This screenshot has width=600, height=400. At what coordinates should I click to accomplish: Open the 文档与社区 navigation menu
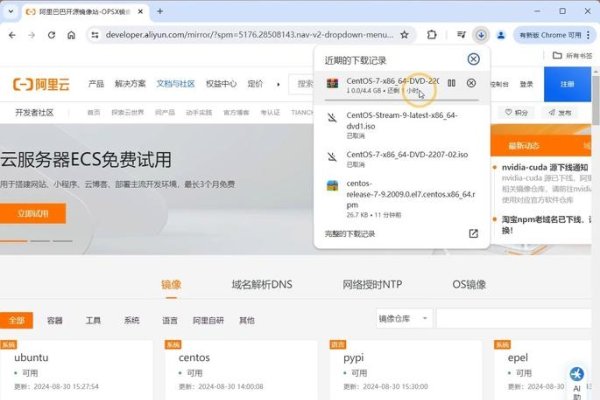coord(176,84)
